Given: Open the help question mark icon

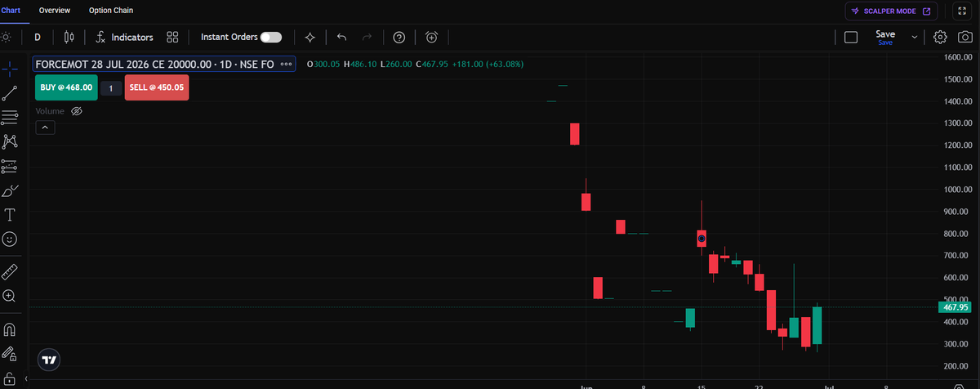Looking at the screenshot, I should 399,37.
